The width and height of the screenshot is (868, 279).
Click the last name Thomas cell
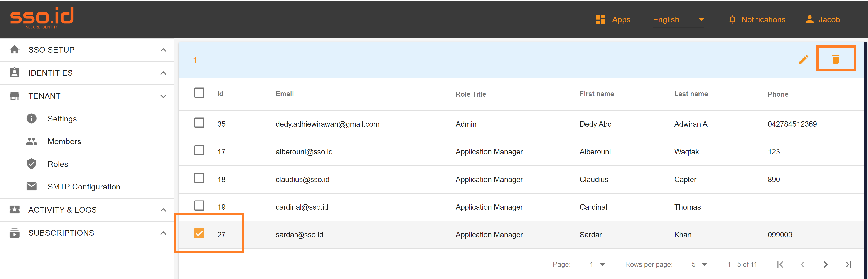pos(687,207)
